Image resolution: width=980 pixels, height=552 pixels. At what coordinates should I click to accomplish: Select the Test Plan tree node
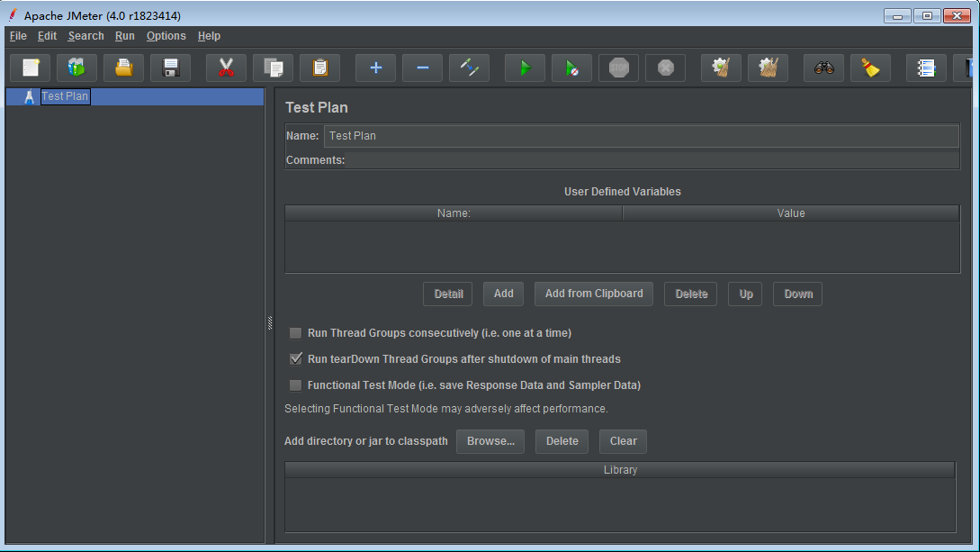[65, 96]
